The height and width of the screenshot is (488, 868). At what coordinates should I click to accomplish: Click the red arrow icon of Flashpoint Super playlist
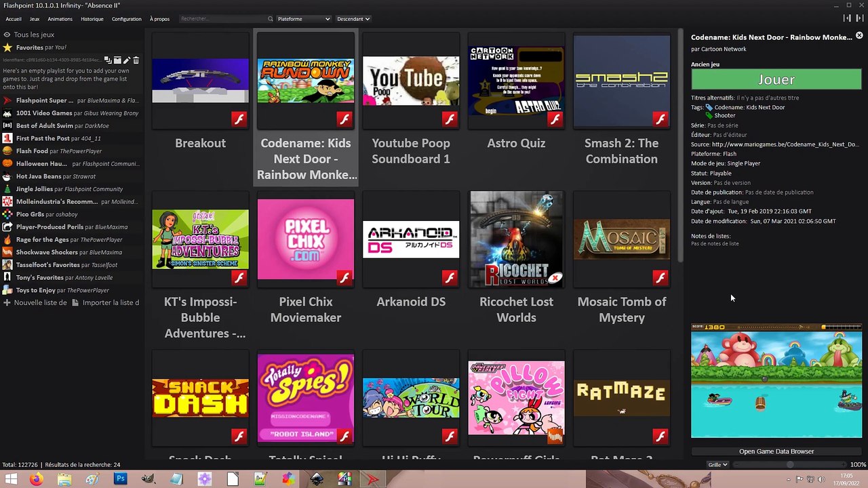(x=7, y=100)
